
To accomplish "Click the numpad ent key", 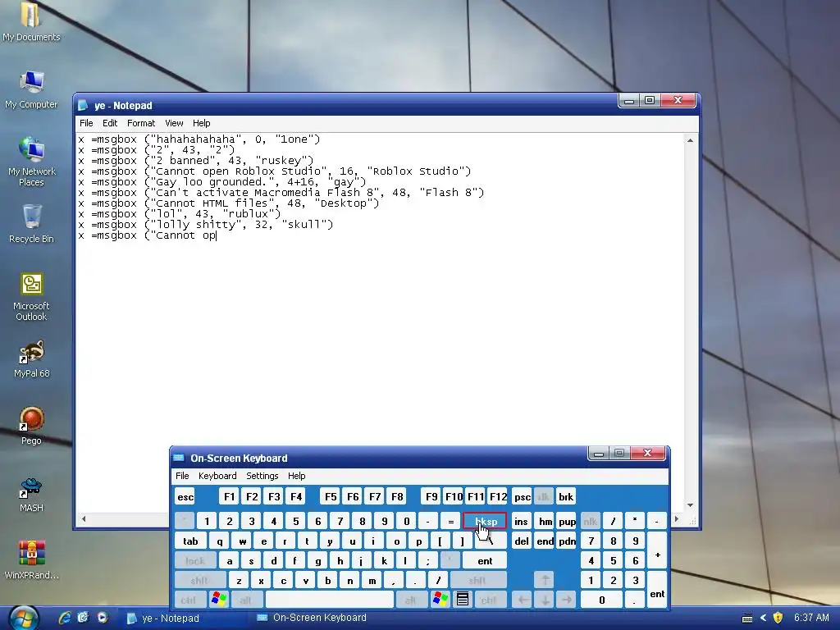I will click(657, 589).
